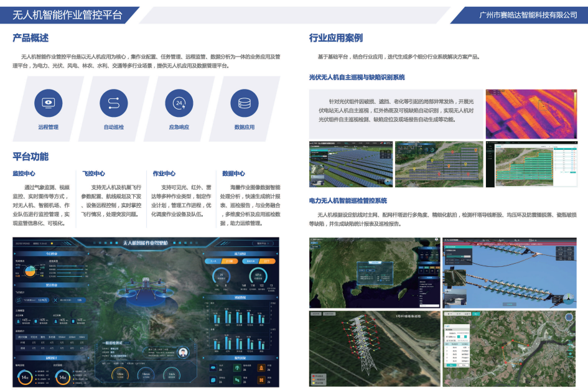Open the solar farm defect marker map
This screenshot has height=390, width=588.
[438, 164]
